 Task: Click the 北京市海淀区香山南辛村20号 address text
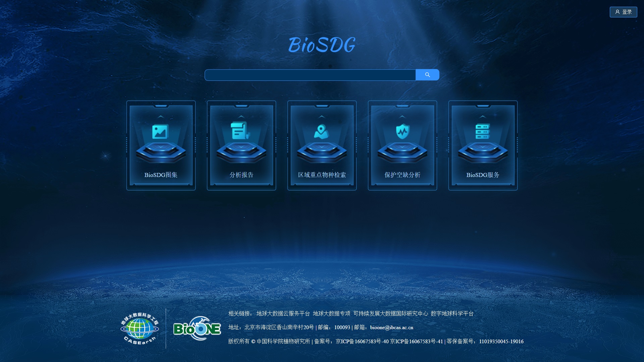(x=279, y=327)
